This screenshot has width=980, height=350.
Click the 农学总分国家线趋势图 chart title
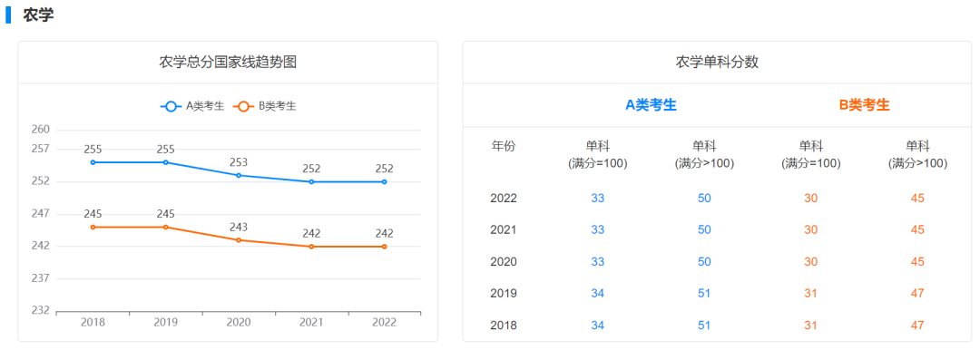(228, 62)
